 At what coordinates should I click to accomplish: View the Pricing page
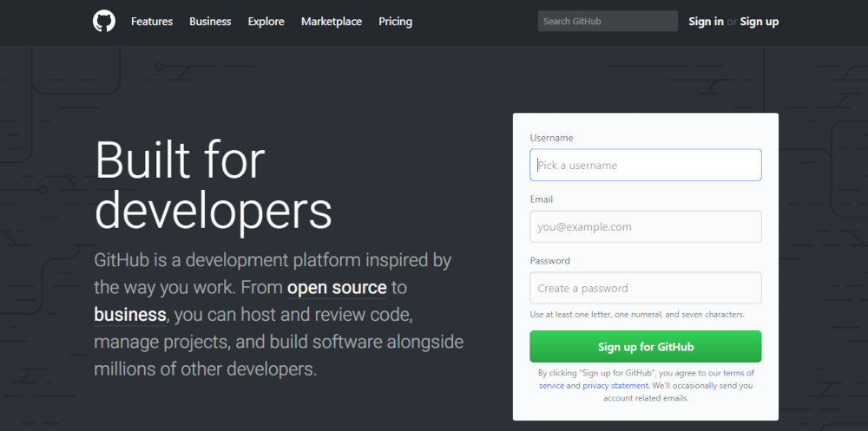coord(395,22)
